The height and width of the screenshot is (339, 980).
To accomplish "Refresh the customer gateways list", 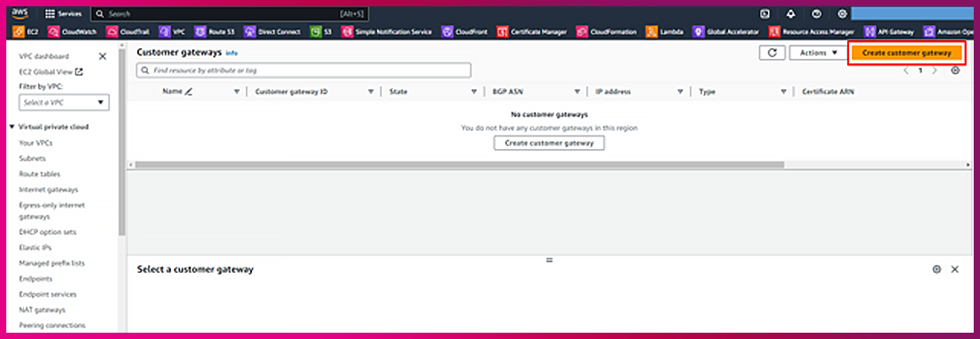I will pyautogui.click(x=772, y=54).
